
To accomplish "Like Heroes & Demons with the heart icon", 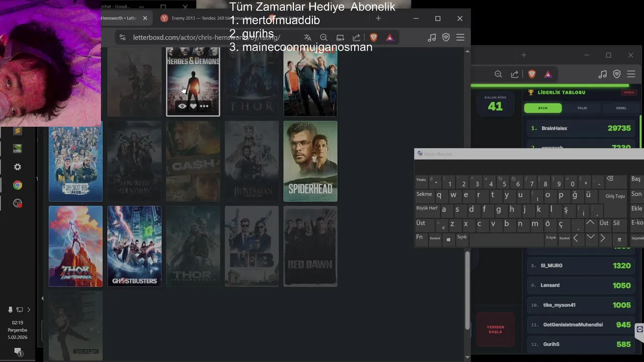I will click(193, 106).
